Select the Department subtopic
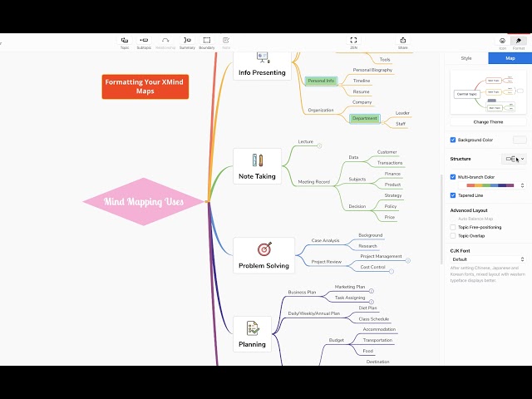This screenshot has height=399, width=532. [365, 118]
